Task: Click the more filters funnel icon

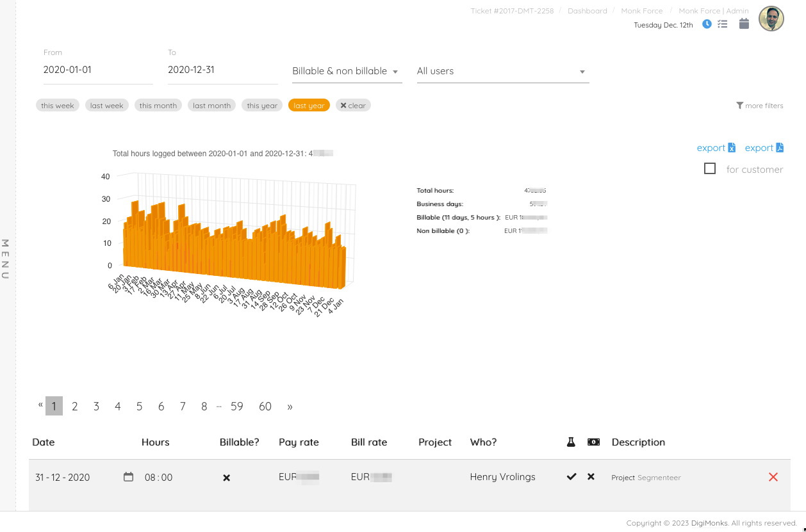Action: coord(740,106)
